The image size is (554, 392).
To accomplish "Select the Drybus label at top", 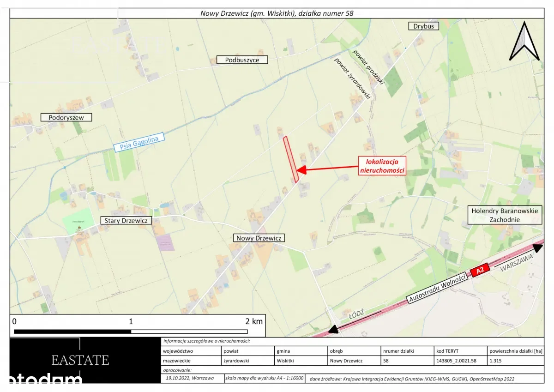I will 423,26.
